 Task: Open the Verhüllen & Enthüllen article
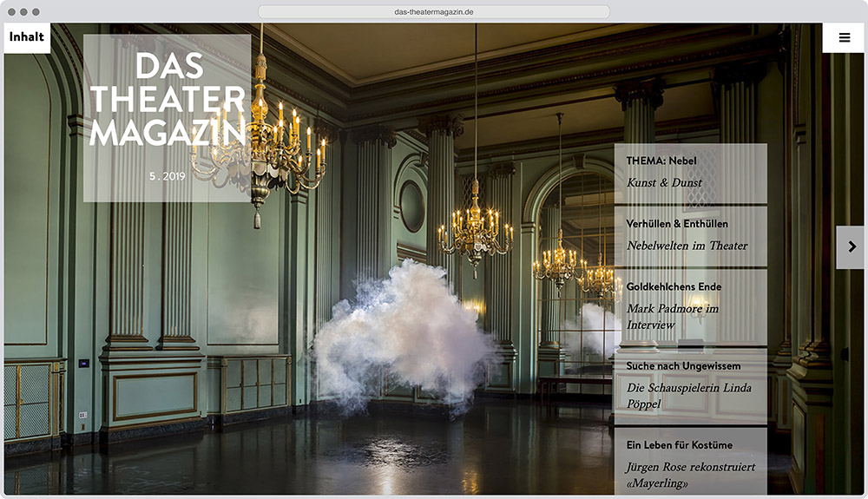[677, 224]
